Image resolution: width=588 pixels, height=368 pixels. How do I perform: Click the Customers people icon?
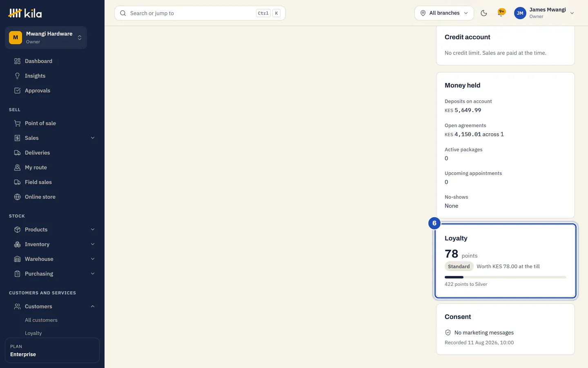[x=17, y=307]
